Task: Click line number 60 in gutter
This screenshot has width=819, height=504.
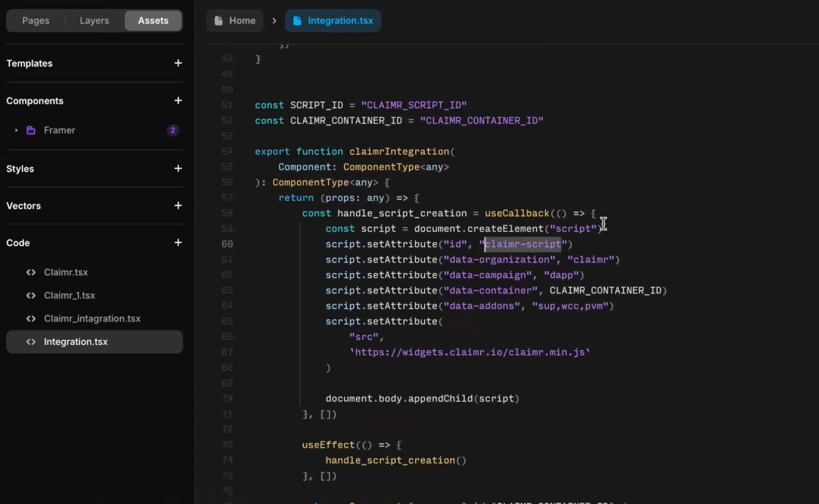Action: coord(227,244)
